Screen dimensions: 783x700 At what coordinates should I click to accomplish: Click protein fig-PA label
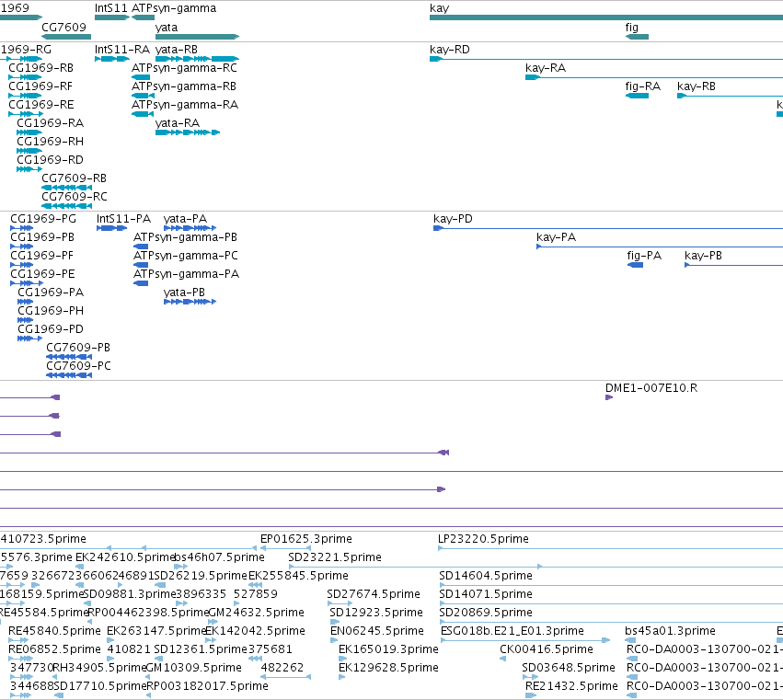(644, 256)
